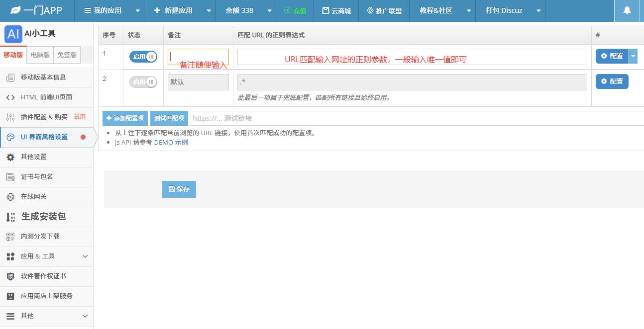Open 软件著作权证书 badge icon

pos(10,276)
